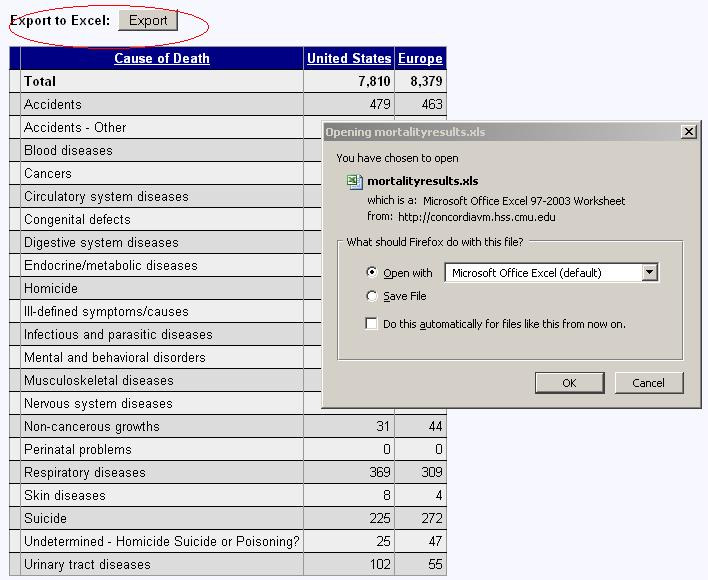
Task: Click the Homicide row label
Action: click(49, 289)
